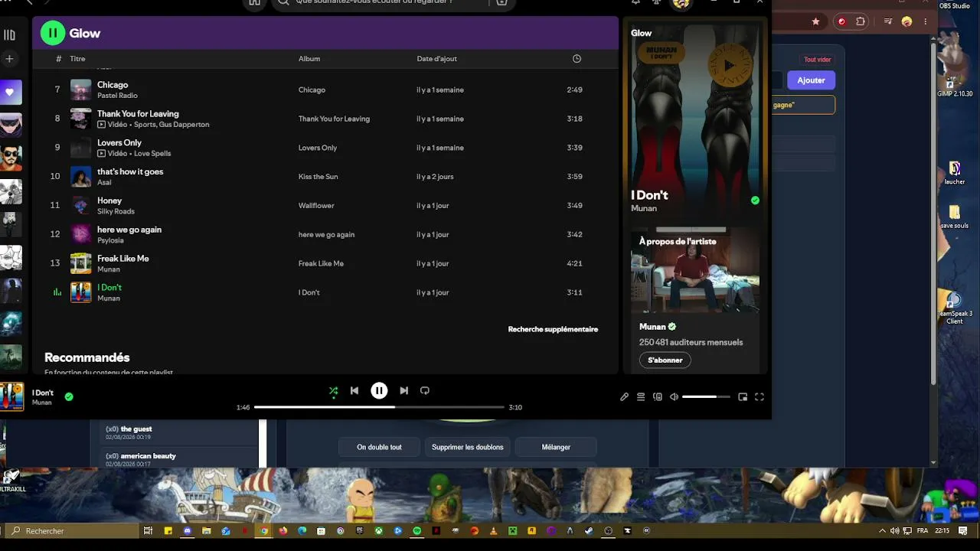Skip to the next track
Viewport: 980px width, 551px height.
pyautogui.click(x=403, y=390)
